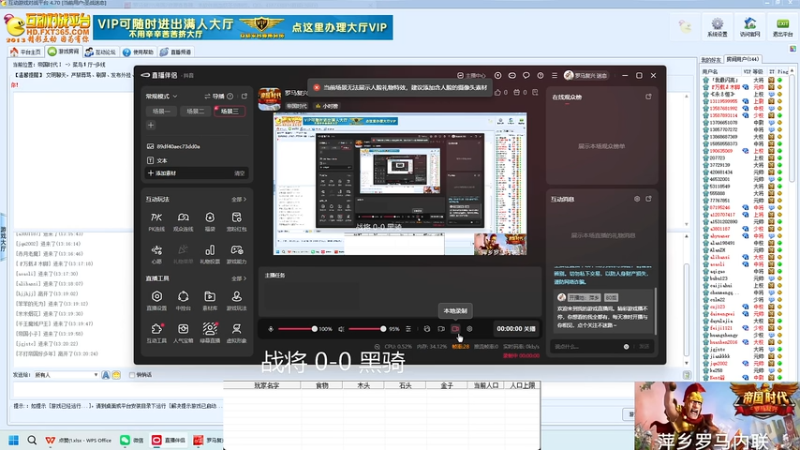Open the 互动消息 panel gear settings
The width and height of the screenshot is (800, 450).
pyautogui.click(x=637, y=199)
